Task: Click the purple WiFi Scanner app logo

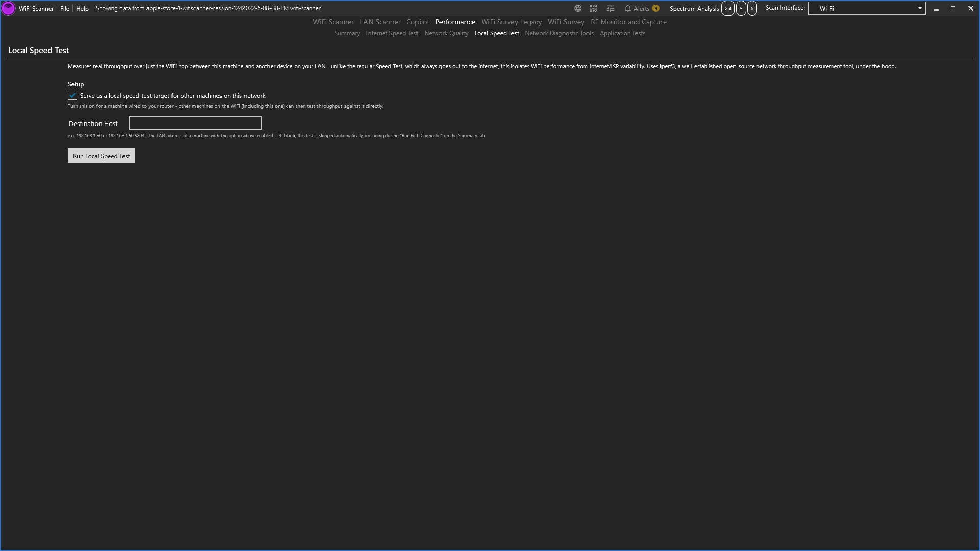Action: (8, 8)
